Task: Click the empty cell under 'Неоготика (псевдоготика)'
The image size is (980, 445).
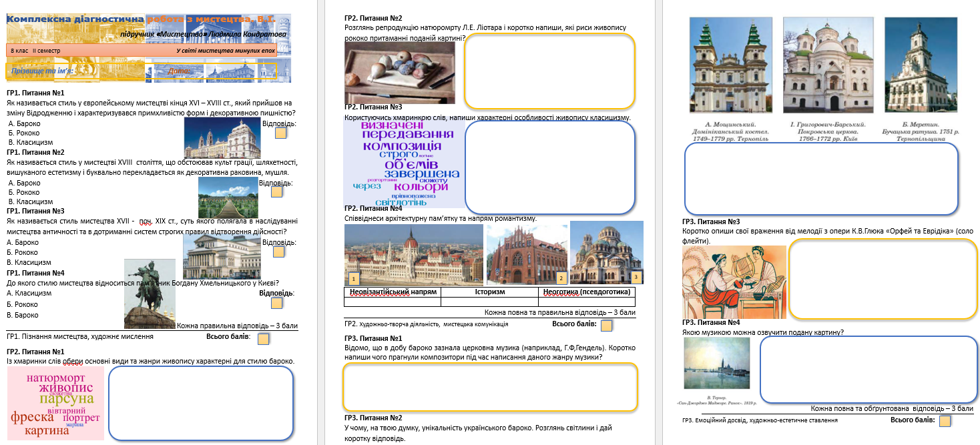Action: tap(586, 302)
